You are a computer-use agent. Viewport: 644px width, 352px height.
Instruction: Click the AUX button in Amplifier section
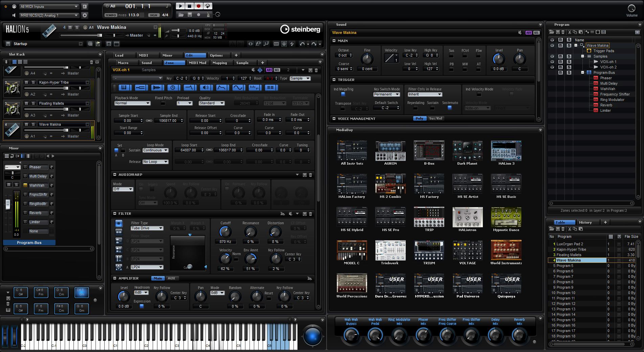tap(172, 278)
